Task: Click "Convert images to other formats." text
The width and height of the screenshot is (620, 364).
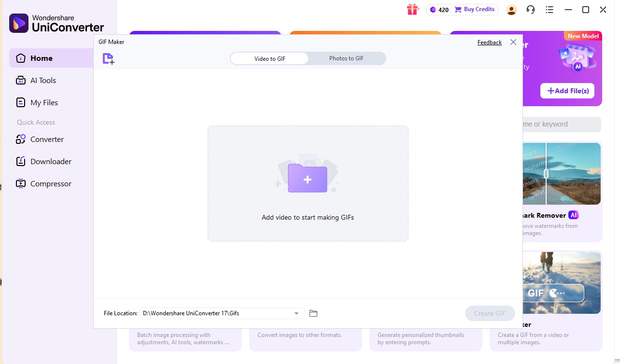Action: [x=300, y=335]
